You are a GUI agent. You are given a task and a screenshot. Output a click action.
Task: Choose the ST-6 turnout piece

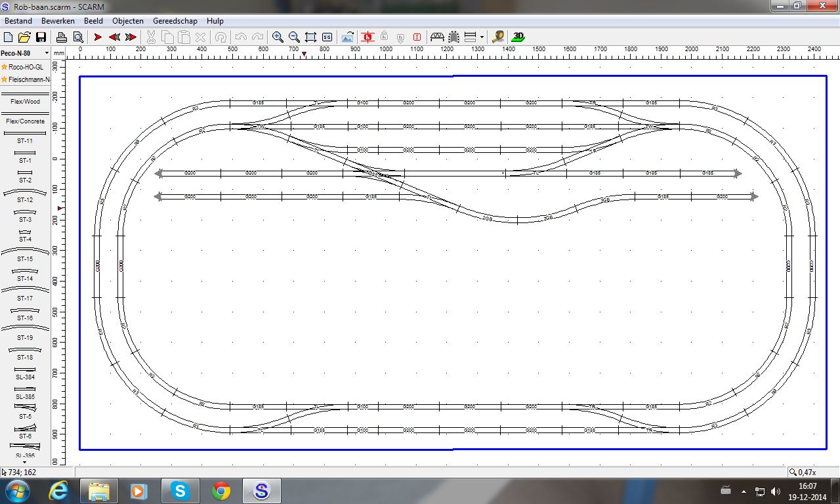(x=25, y=432)
